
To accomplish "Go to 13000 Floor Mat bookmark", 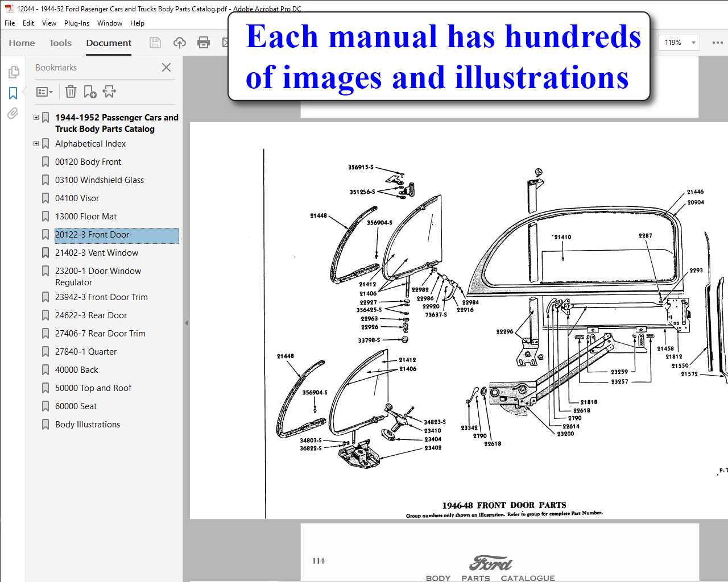I will tap(86, 217).
